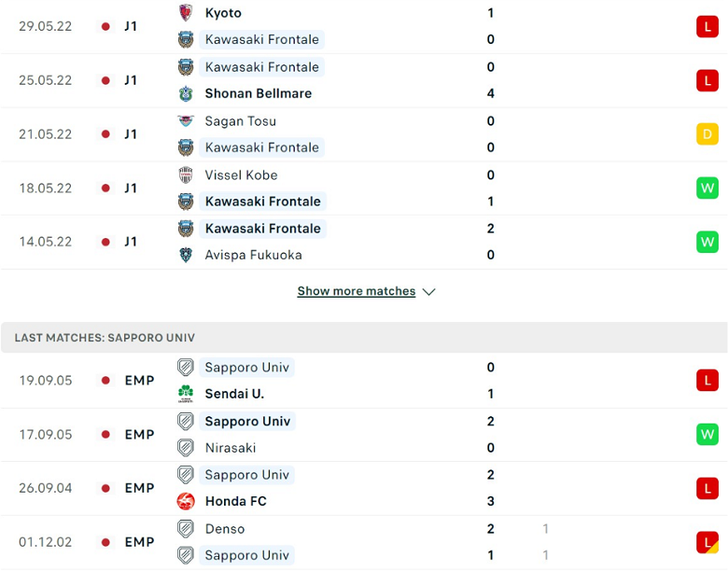
Task: Open the Honda FC team link
Action: point(236,501)
